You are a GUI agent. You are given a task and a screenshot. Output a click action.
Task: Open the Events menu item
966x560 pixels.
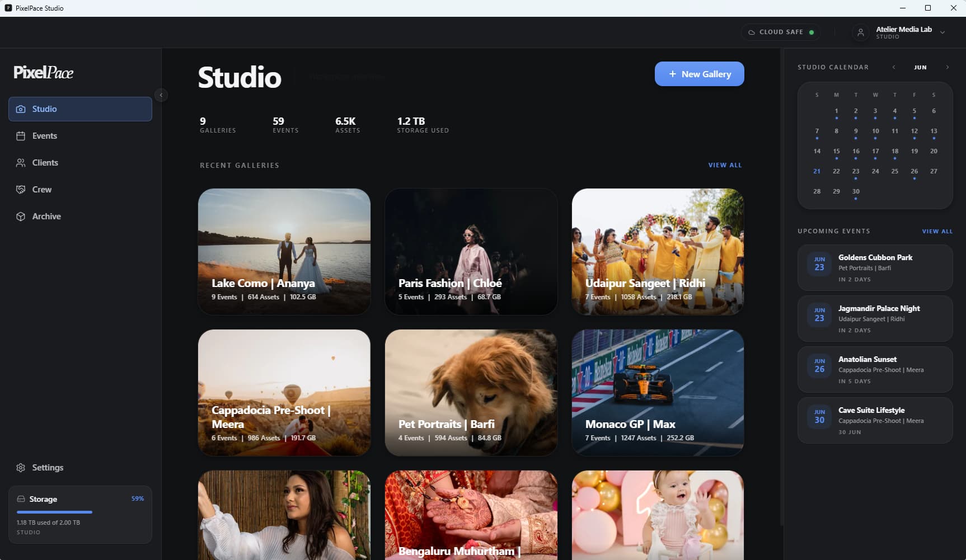tap(80, 136)
